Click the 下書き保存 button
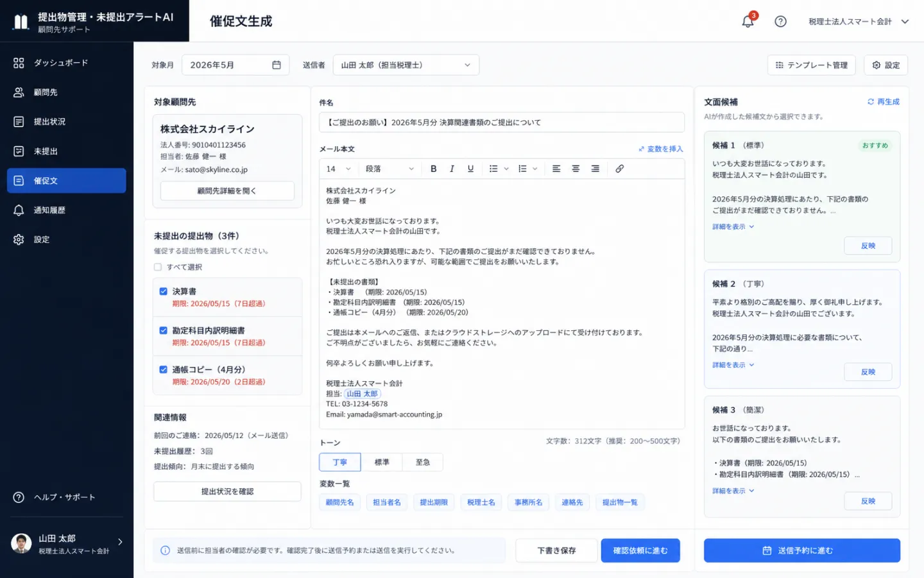This screenshot has width=924, height=578. [x=556, y=550]
